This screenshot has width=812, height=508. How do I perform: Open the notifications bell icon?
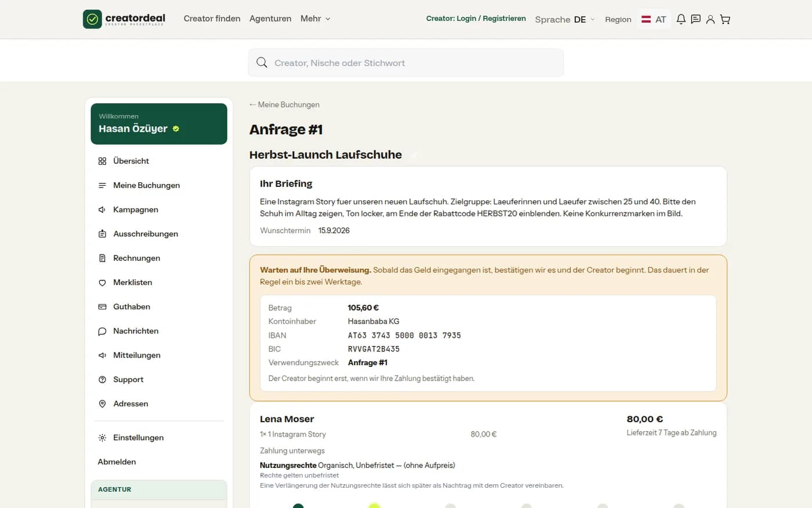pos(681,19)
